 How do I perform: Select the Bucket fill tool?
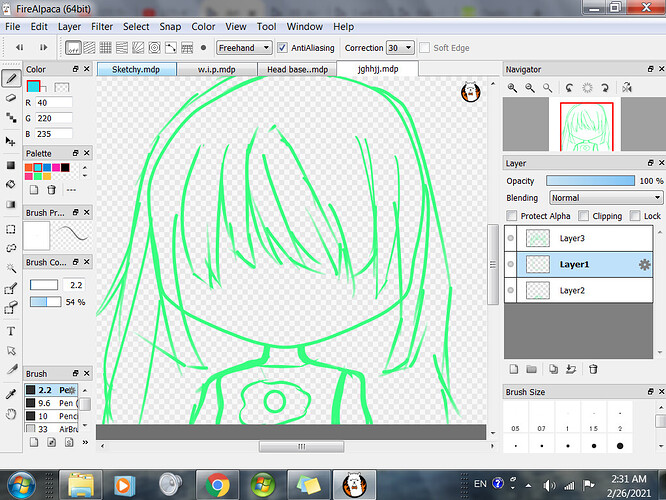pyautogui.click(x=11, y=184)
